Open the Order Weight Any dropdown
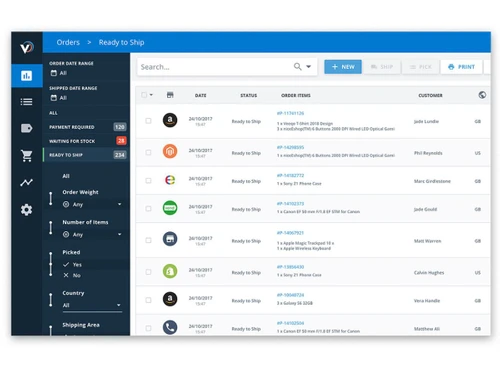This screenshot has width=500, height=375. tap(92, 204)
